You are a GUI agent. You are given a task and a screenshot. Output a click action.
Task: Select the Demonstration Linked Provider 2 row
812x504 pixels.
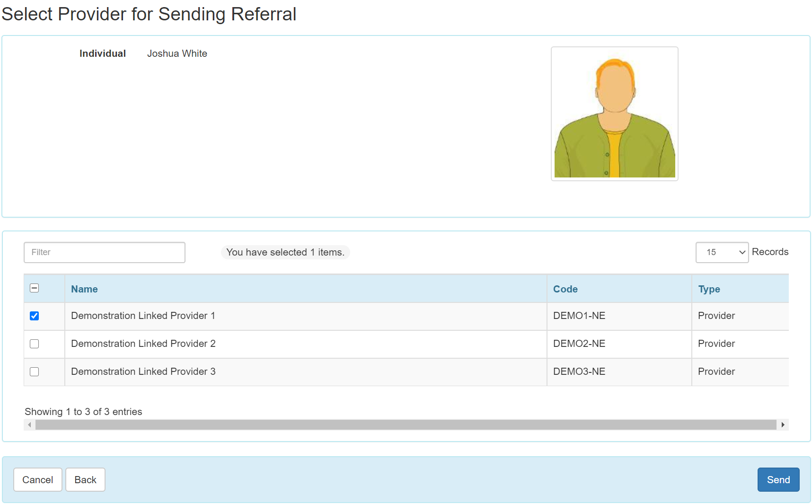click(406, 344)
